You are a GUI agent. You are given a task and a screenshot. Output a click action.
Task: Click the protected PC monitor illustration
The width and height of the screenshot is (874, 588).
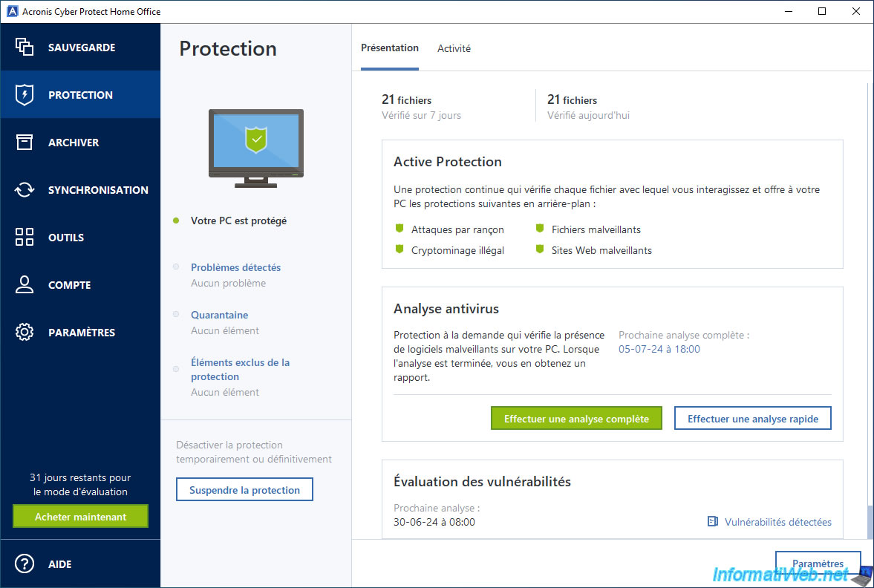tap(256, 148)
